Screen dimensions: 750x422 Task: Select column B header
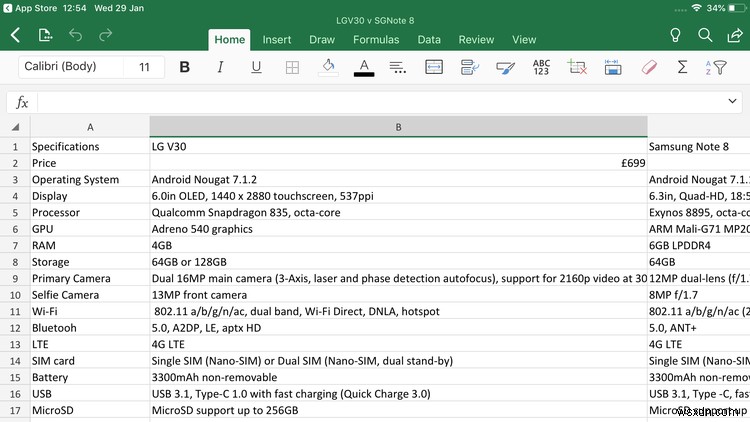pyautogui.click(x=398, y=127)
